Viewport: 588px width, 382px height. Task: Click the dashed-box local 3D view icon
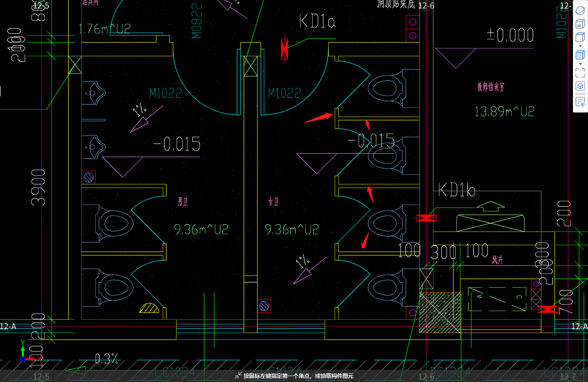580,86
